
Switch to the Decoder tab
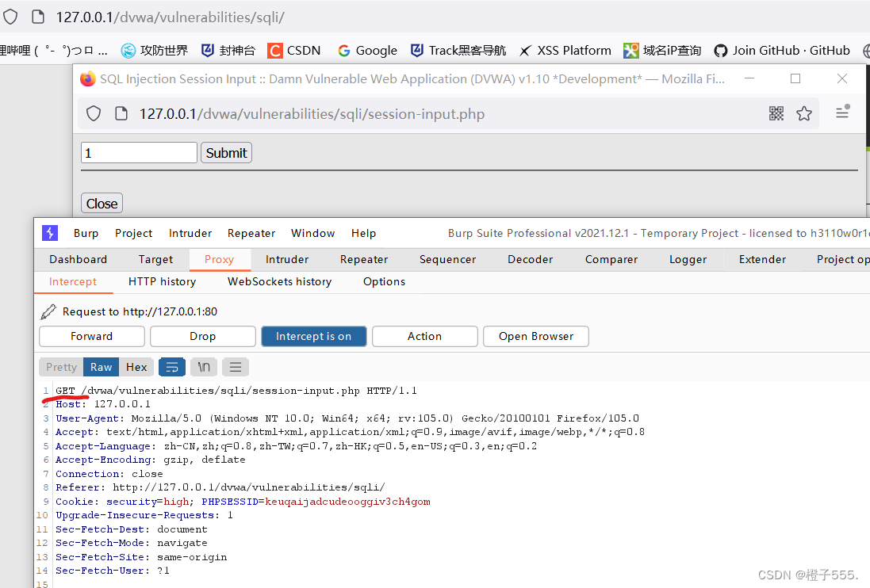(531, 259)
